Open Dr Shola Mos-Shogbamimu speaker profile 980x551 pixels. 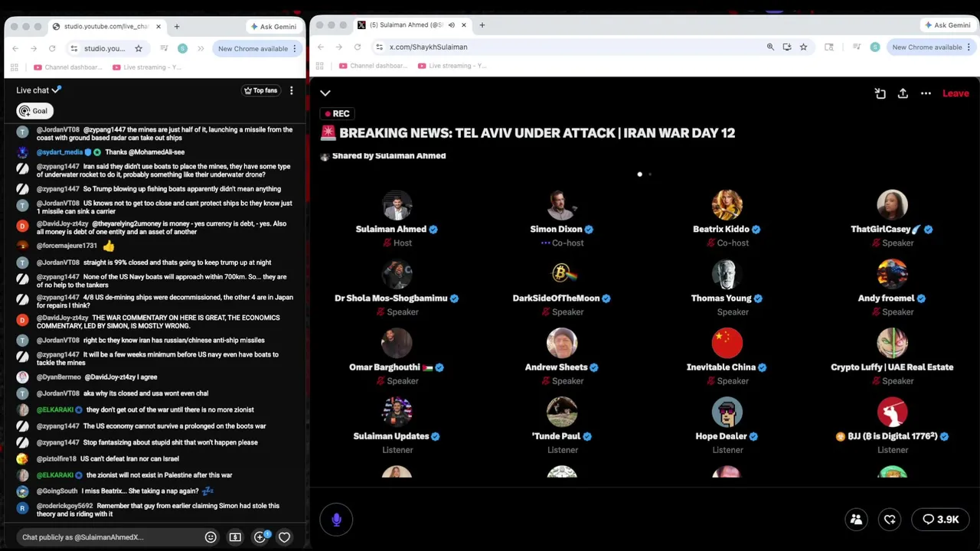coord(397,274)
